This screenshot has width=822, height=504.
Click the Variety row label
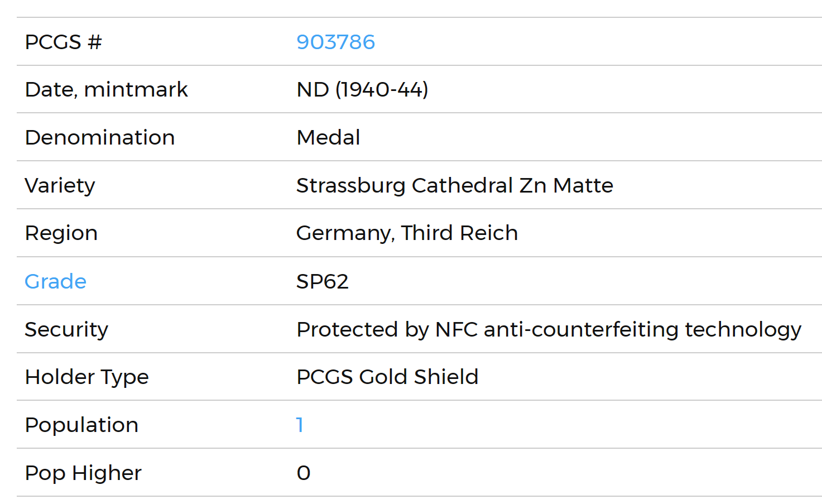pos(60,185)
